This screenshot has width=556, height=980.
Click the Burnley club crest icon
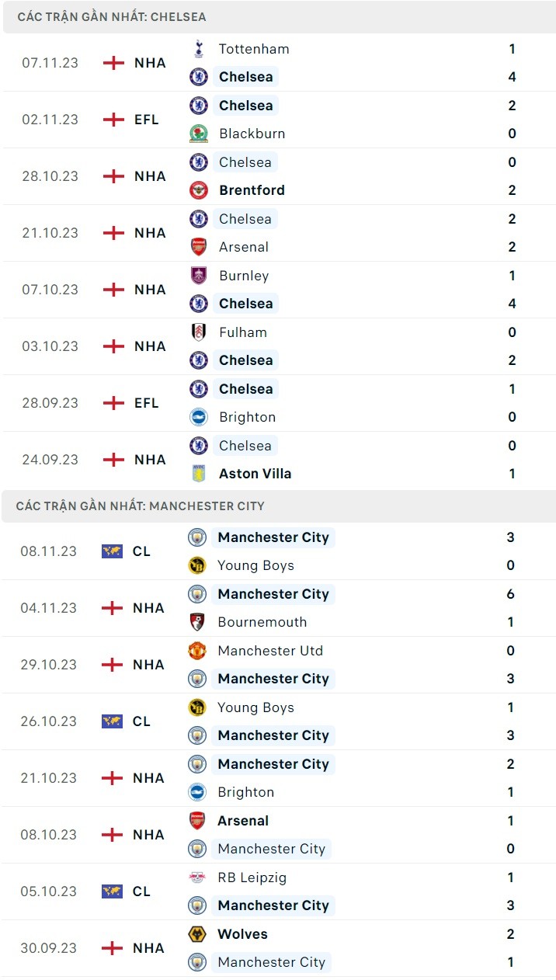pos(199,276)
